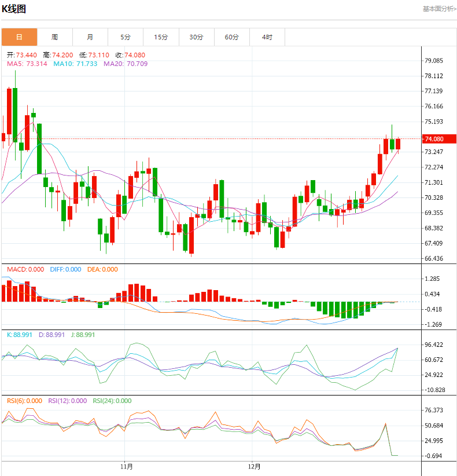
Task: Click the 12月 marker on the time axis
Action: pyautogui.click(x=254, y=466)
